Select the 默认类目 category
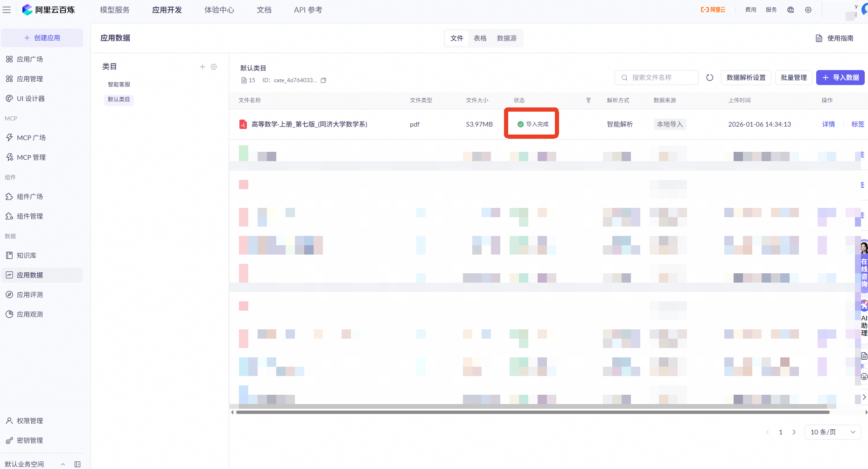 point(119,99)
